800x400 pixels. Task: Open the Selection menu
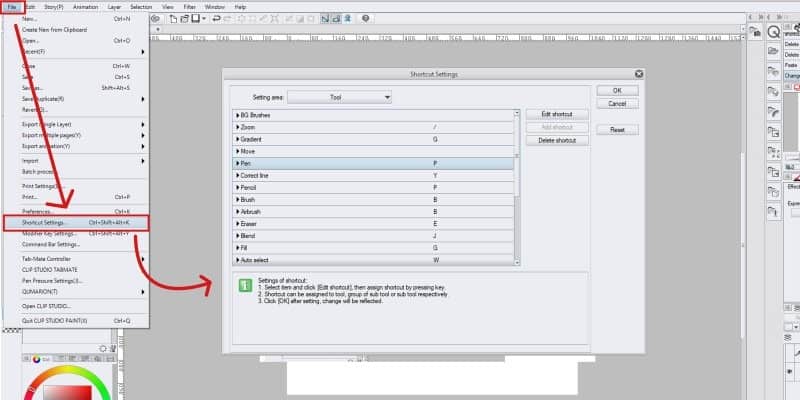tap(141, 7)
